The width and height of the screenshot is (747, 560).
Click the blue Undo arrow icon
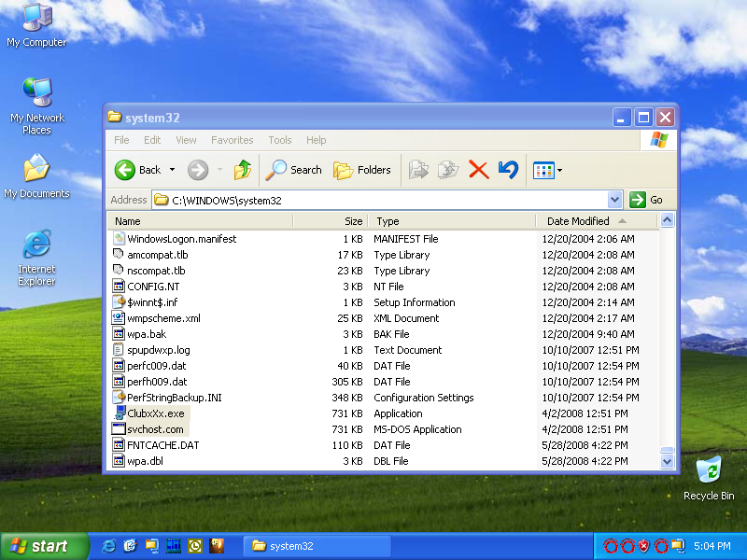tap(508, 170)
